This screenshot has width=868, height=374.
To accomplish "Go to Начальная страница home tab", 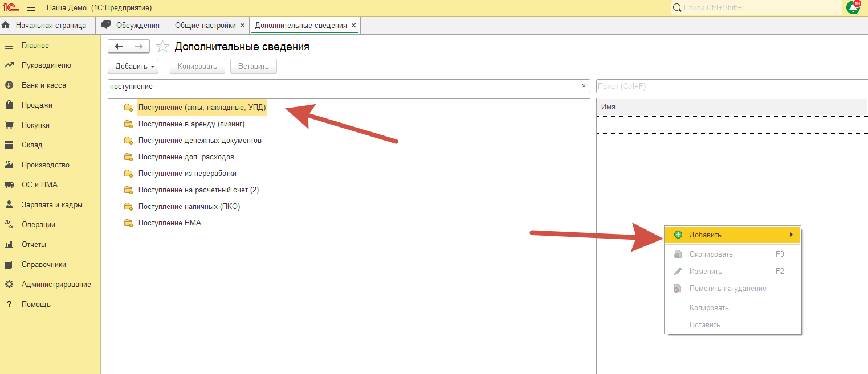I will 50,26.
